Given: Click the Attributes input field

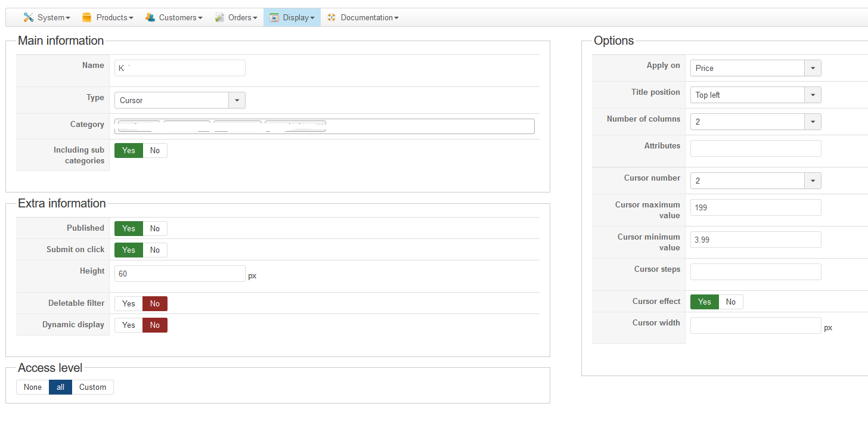Looking at the screenshot, I should click(x=756, y=148).
